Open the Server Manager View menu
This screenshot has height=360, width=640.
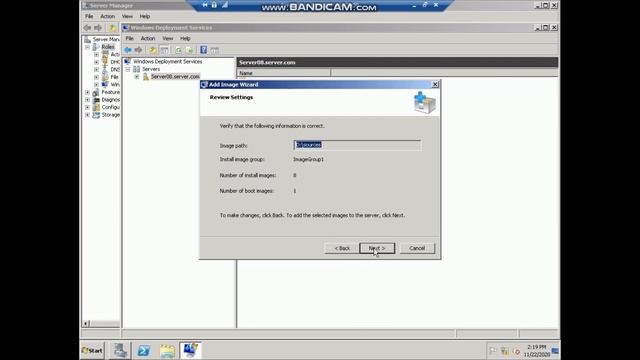pos(127,16)
